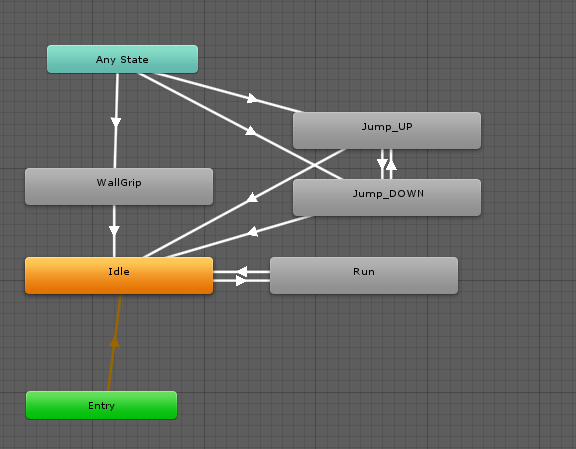Select the Jump_DOWN state node
Viewport: 576px width, 449px height.
387,197
